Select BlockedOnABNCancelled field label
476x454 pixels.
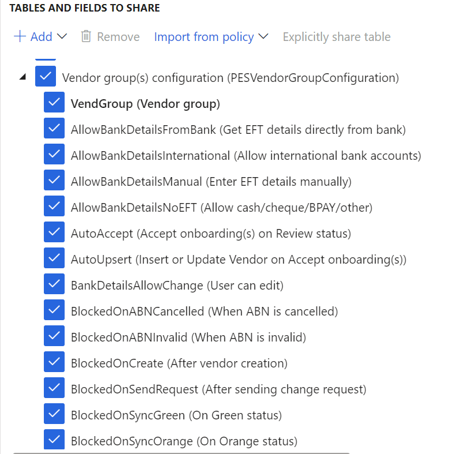(x=205, y=312)
